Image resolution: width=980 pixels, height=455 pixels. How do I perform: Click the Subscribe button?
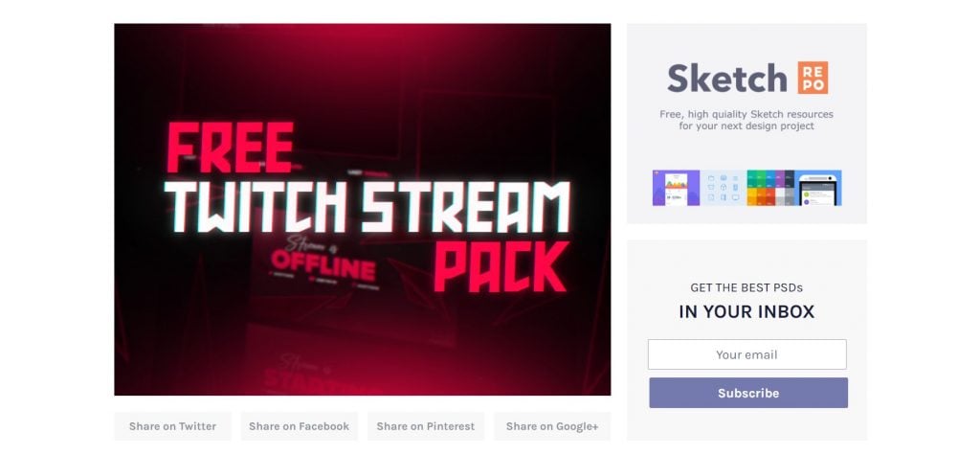748,393
